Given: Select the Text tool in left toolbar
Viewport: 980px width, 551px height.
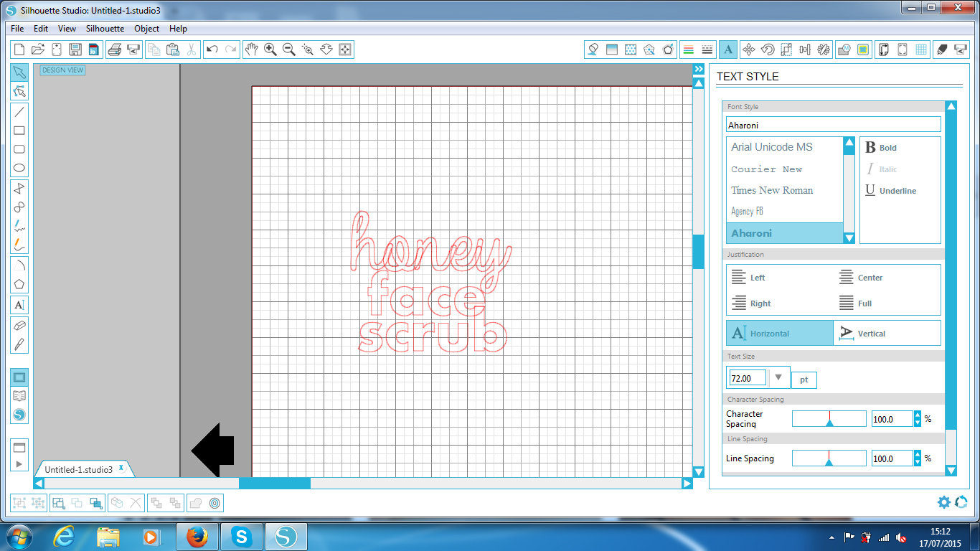Looking at the screenshot, I should (x=19, y=305).
